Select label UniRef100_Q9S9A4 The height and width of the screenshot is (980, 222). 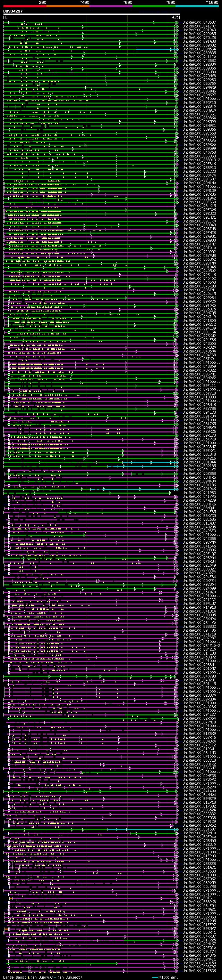199,558
